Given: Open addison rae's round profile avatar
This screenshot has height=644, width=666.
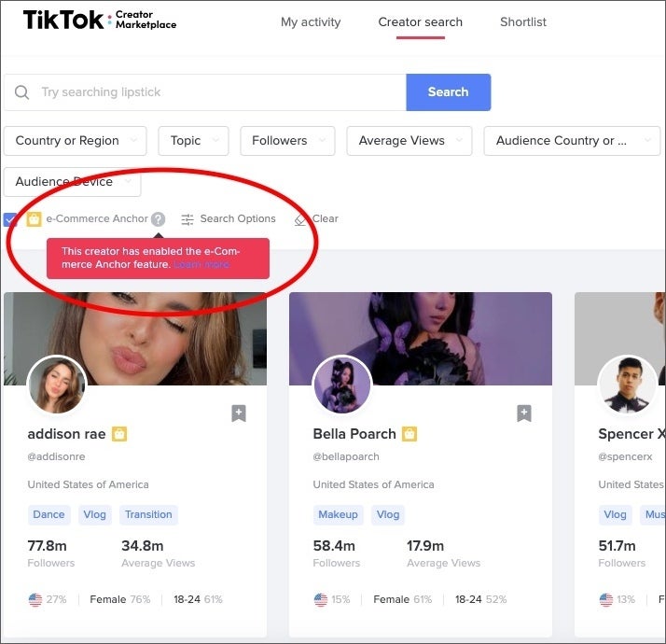Looking at the screenshot, I should (57, 385).
